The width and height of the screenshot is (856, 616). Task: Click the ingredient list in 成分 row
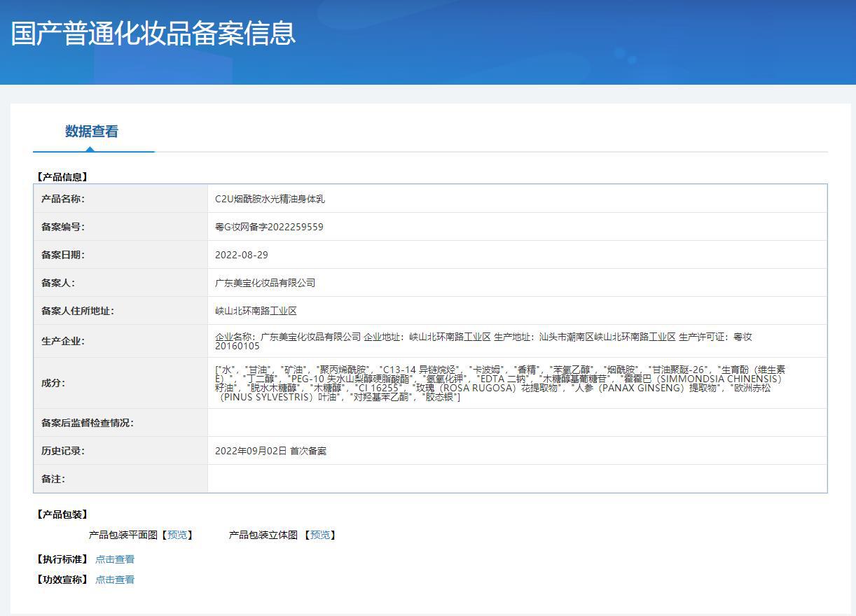point(499,383)
